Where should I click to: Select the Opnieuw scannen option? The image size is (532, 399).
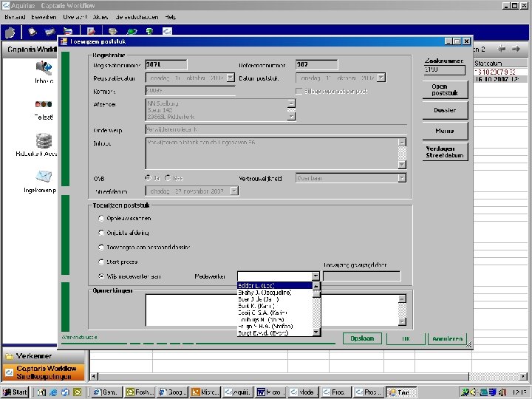[x=101, y=218]
